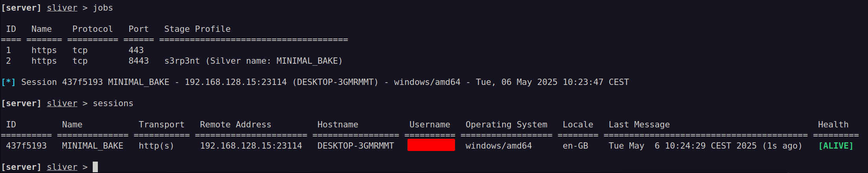Click the 'sessions' command text
This screenshot has width=868, height=173.
point(113,103)
